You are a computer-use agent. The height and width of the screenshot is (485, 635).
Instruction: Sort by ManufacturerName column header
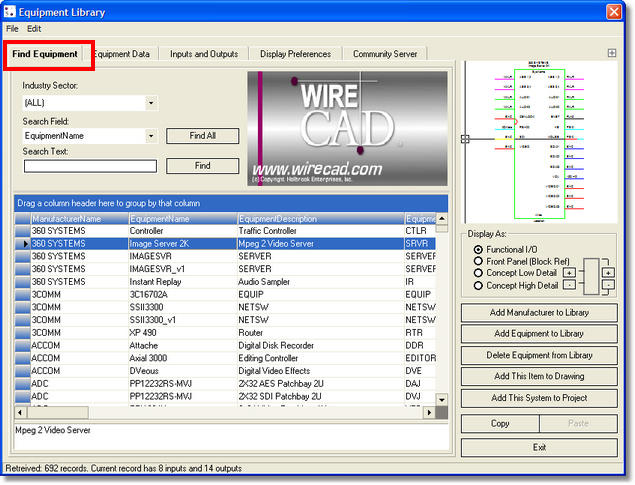click(79, 219)
